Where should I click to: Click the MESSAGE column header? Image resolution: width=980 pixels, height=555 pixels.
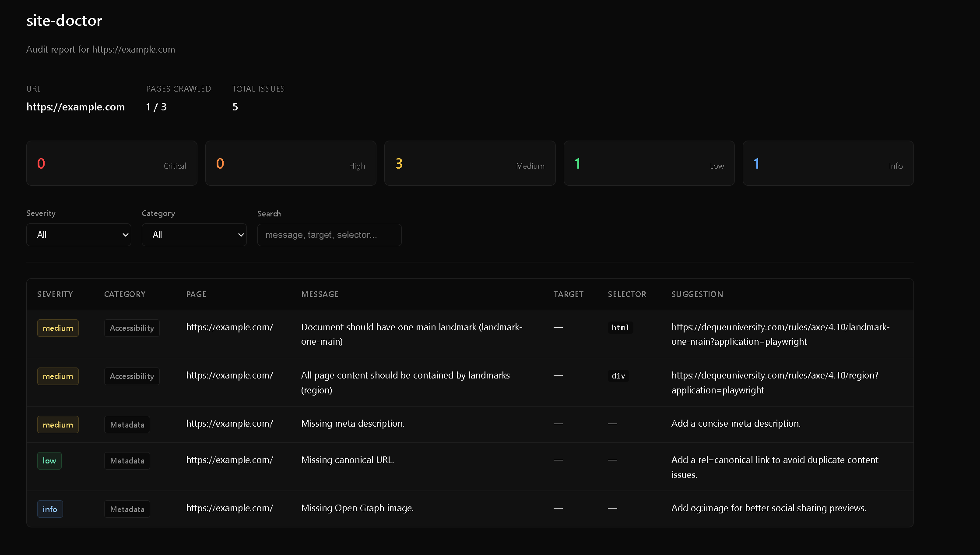(x=320, y=294)
